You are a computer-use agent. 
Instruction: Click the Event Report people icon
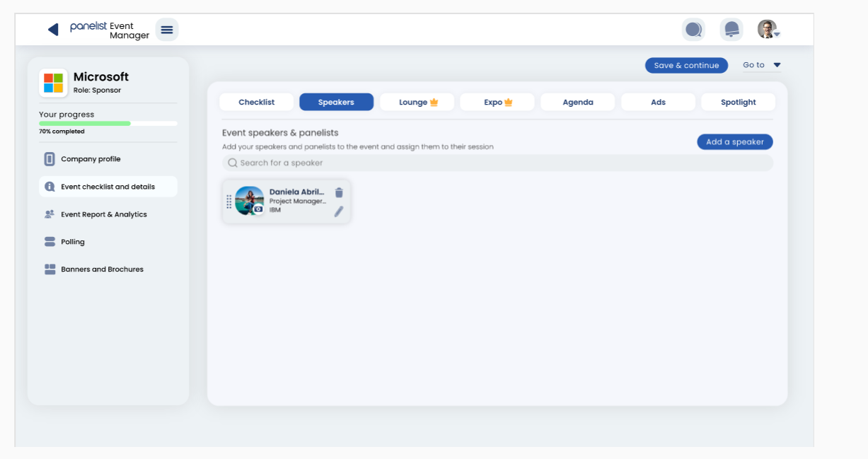[x=50, y=214]
